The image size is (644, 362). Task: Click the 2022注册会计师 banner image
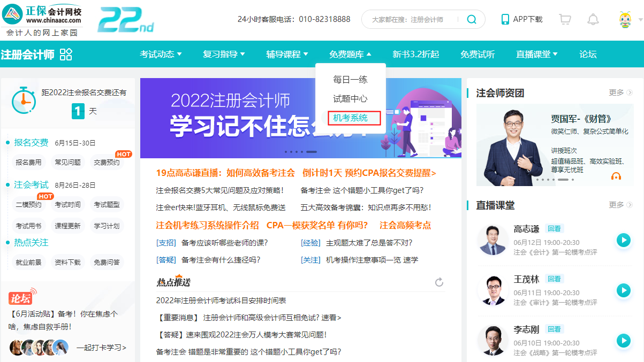301,118
